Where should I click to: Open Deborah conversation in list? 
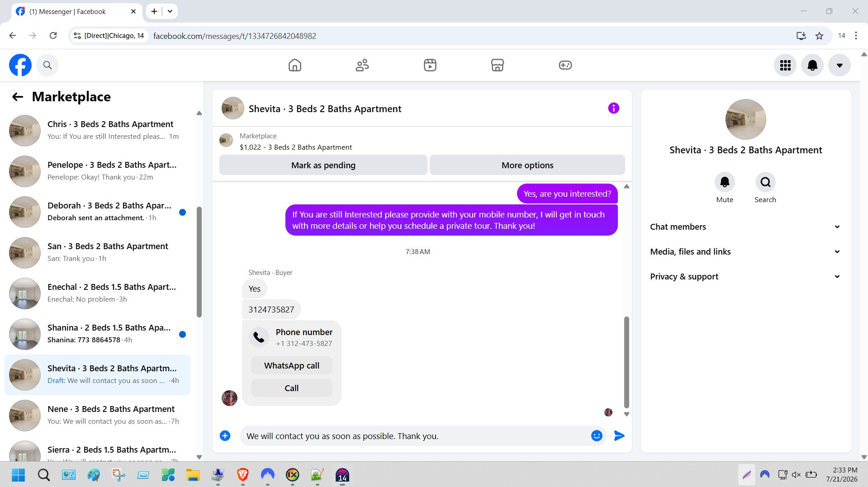tap(97, 212)
